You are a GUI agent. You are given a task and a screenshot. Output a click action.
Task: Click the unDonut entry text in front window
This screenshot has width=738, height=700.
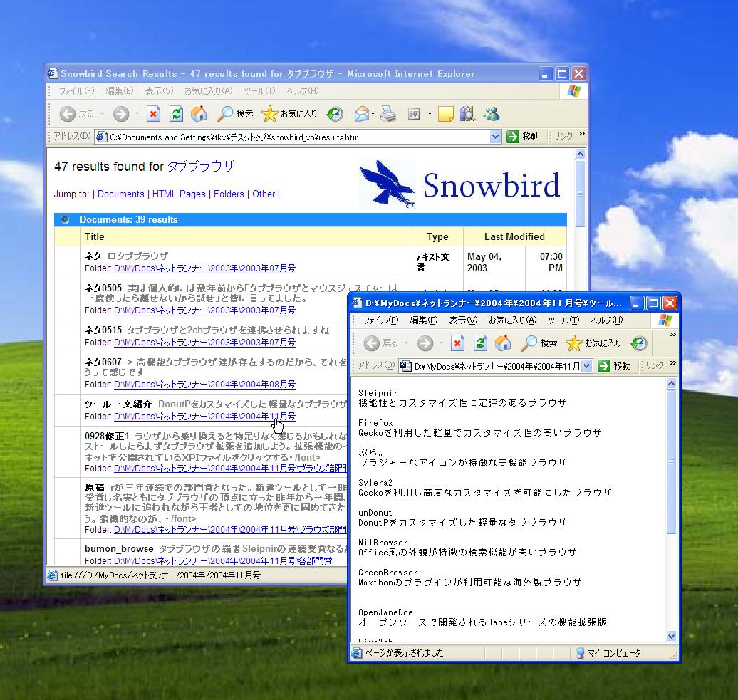tap(375, 513)
